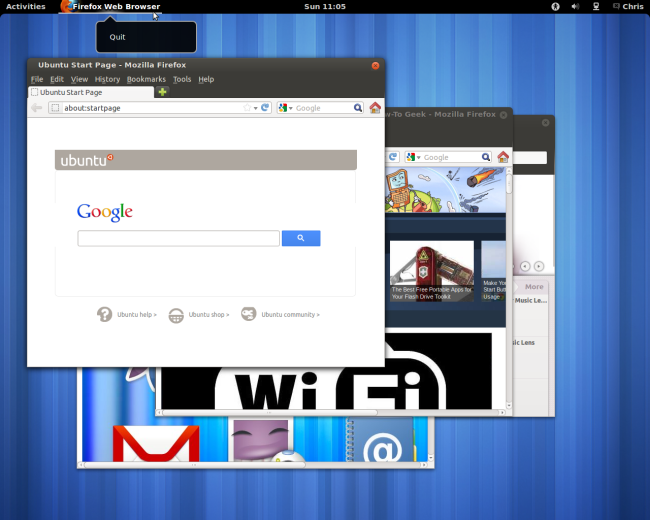Screen dimensions: 650x520
Task: Click the horizontal scrollbar in How-To Geek window
Action: tap(269, 413)
